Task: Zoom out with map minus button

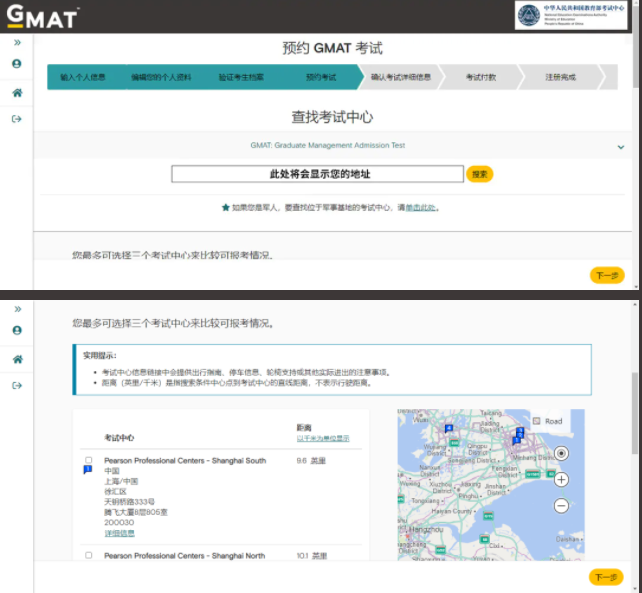Action: (x=561, y=506)
